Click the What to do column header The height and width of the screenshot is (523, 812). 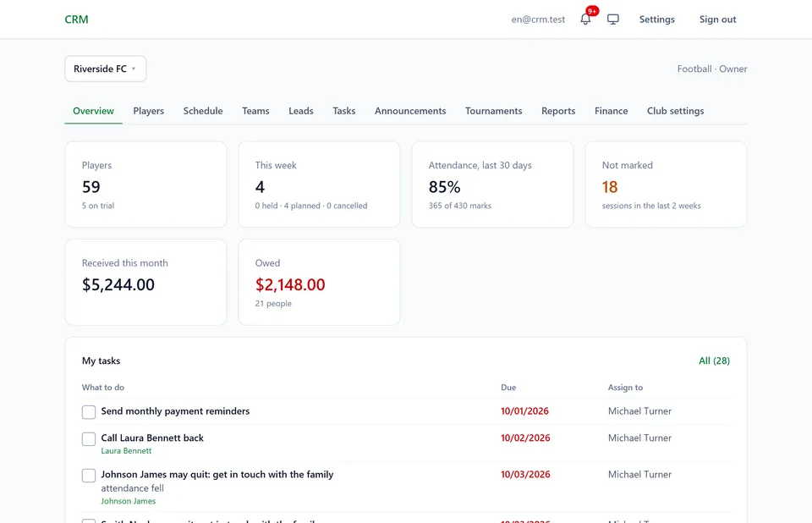pos(103,388)
